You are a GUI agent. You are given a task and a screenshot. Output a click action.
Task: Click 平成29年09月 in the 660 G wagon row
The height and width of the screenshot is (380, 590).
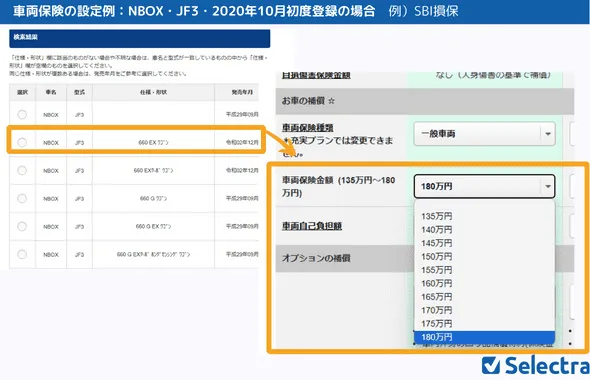click(x=242, y=198)
